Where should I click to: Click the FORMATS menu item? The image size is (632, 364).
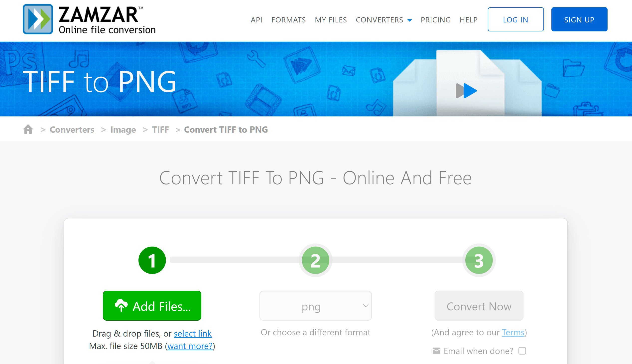(x=288, y=19)
